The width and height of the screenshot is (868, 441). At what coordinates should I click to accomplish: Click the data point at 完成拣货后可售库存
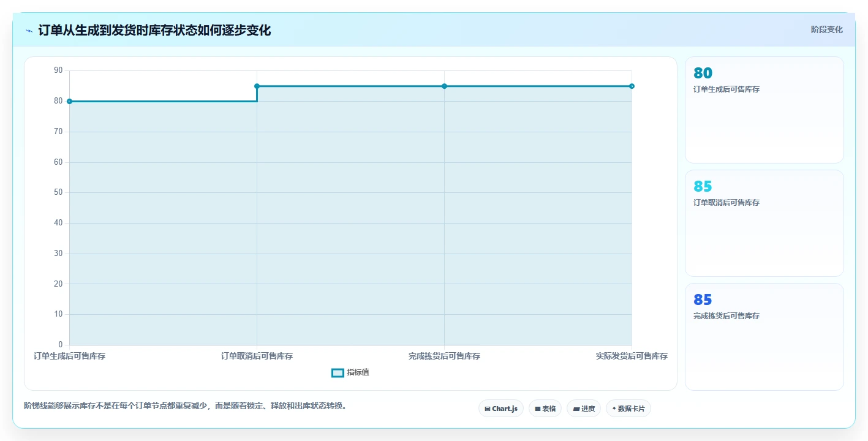click(x=444, y=86)
